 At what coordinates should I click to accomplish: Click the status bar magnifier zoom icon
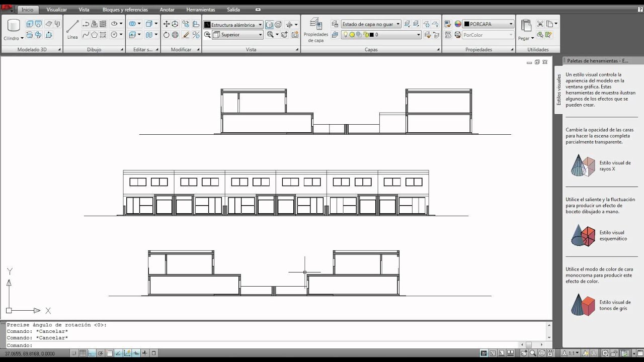point(533,353)
